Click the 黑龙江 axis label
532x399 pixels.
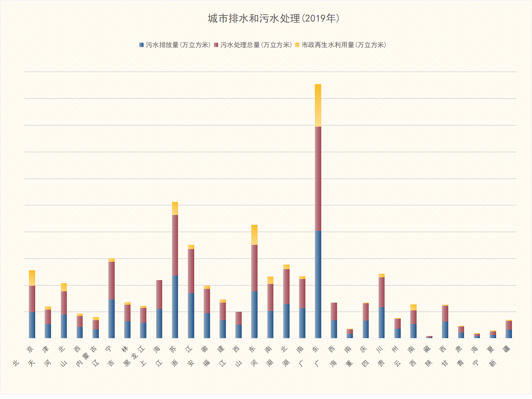tap(134, 356)
